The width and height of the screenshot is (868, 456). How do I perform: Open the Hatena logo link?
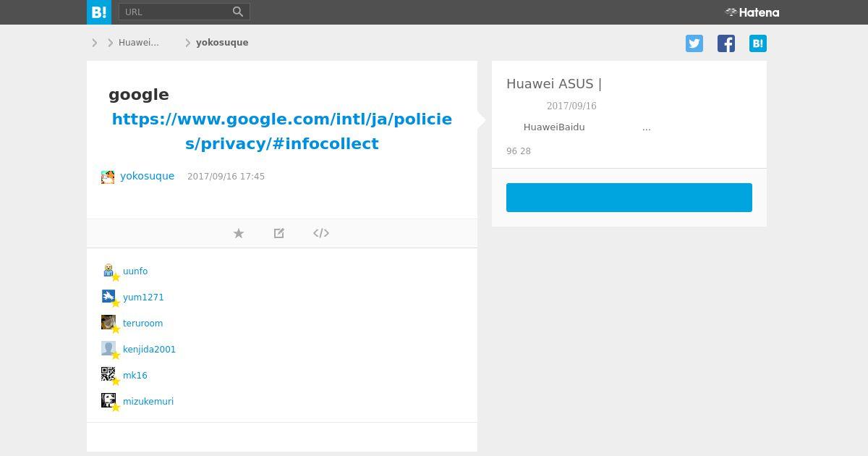(x=752, y=12)
